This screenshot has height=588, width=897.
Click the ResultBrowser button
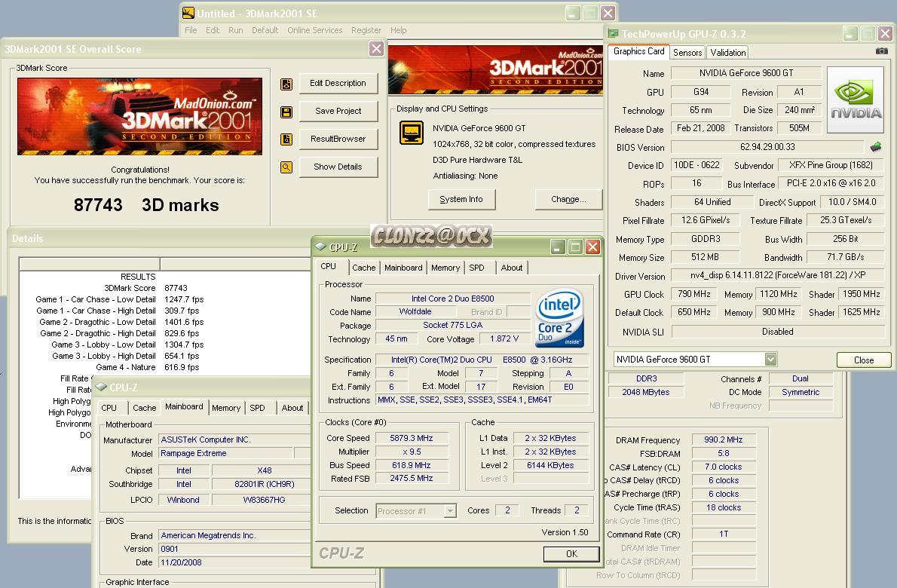pyautogui.click(x=338, y=139)
